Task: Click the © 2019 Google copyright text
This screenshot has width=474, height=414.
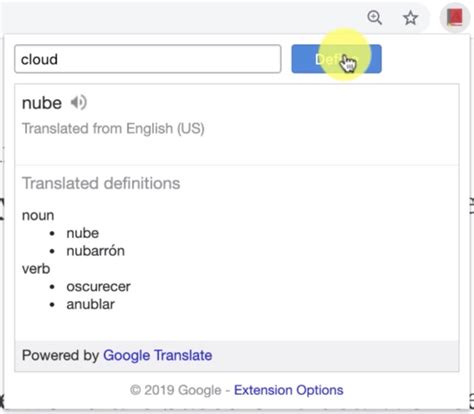Action: (x=176, y=390)
